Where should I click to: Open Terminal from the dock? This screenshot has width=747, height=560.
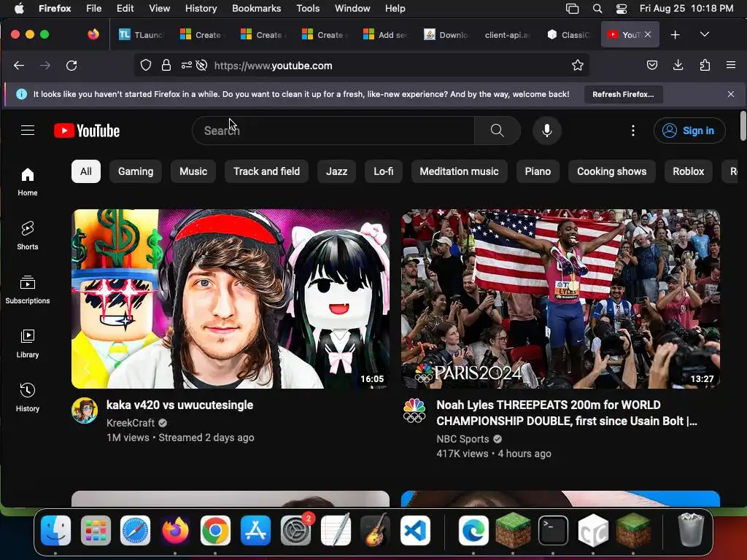click(553, 531)
